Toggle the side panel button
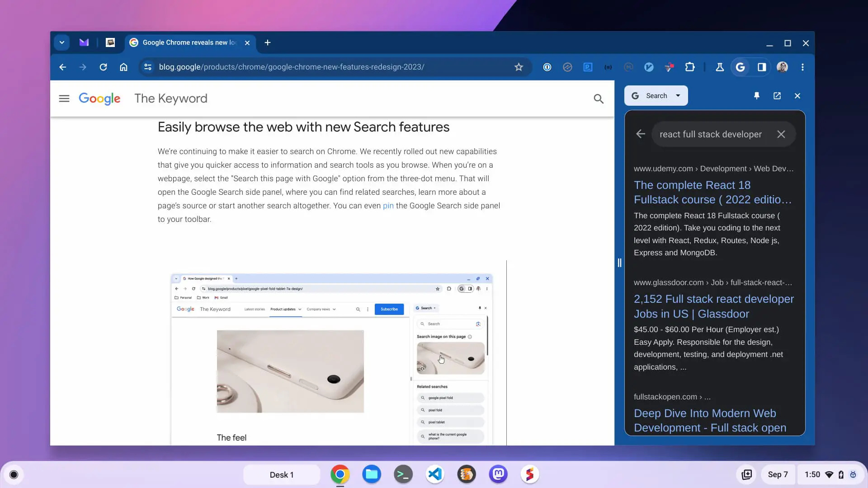The width and height of the screenshot is (868, 488). pyautogui.click(x=762, y=67)
